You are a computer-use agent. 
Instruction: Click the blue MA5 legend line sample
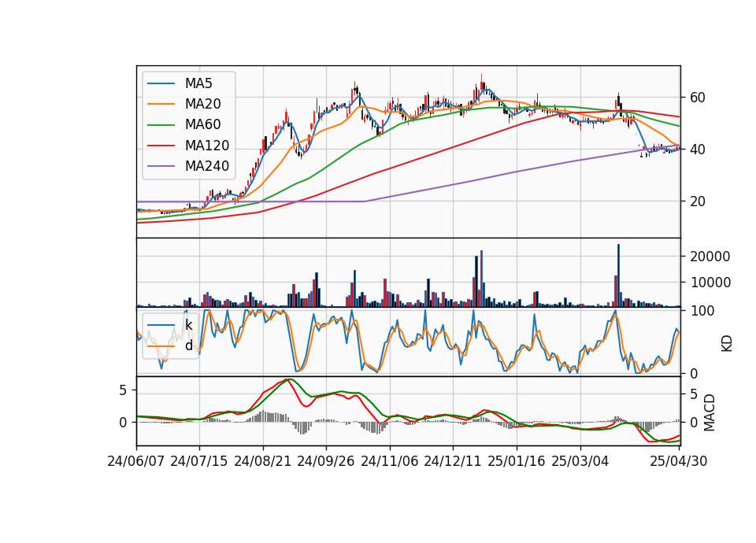[x=161, y=83]
